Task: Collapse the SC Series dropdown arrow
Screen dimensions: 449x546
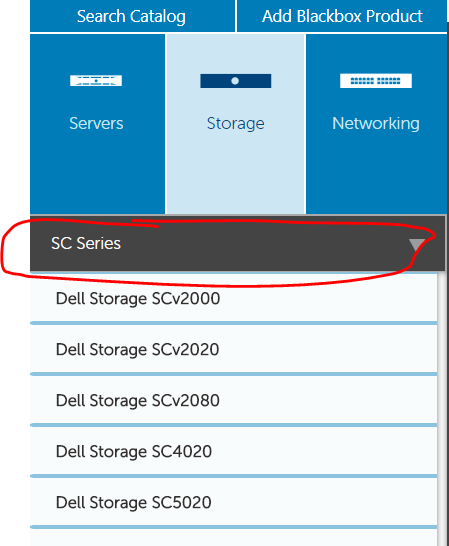Action: [x=417, y=244]
